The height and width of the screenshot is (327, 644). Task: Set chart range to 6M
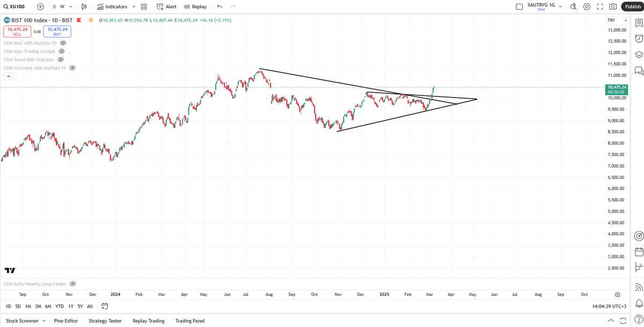(48, 306)
